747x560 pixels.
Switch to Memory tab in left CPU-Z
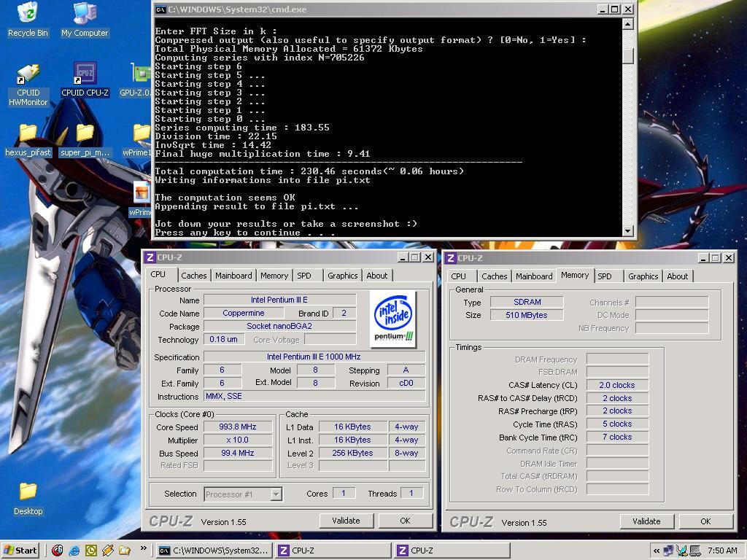point(274,276)
